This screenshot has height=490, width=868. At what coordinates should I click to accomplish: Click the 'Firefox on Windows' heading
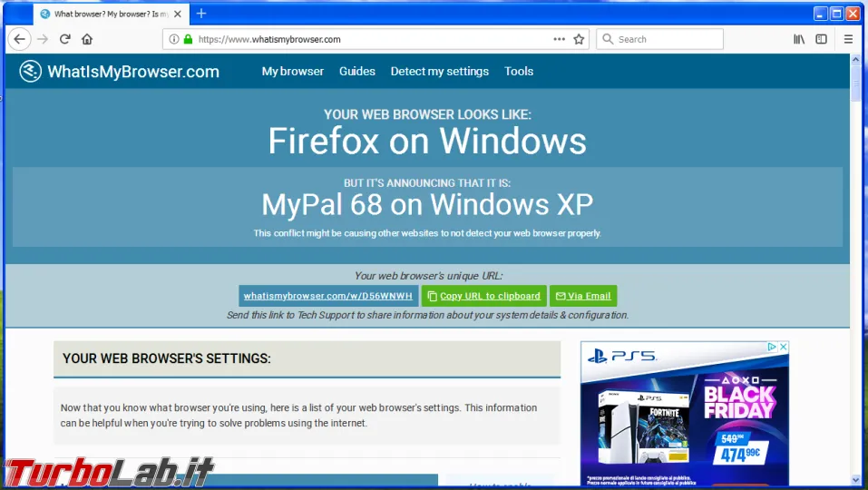(427, 141)
